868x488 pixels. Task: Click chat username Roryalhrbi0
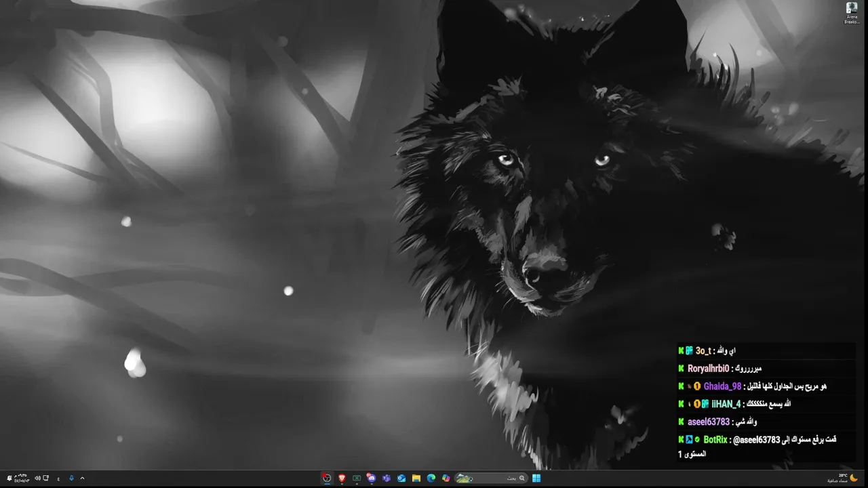tap(709, 368)
